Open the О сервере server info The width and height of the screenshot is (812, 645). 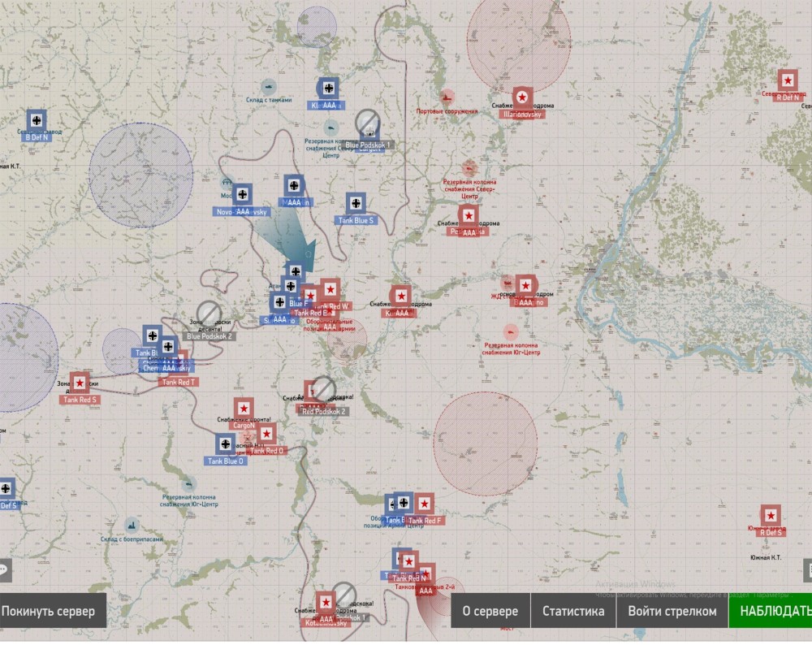pos(490,611)
